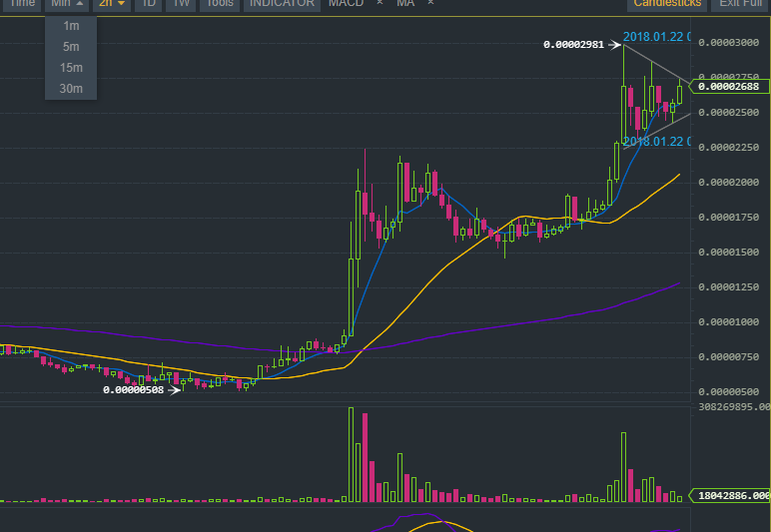Viewport: 771px width, 532px height.
Task: Open the Tools drawing menu
Action: click(220, 4)
